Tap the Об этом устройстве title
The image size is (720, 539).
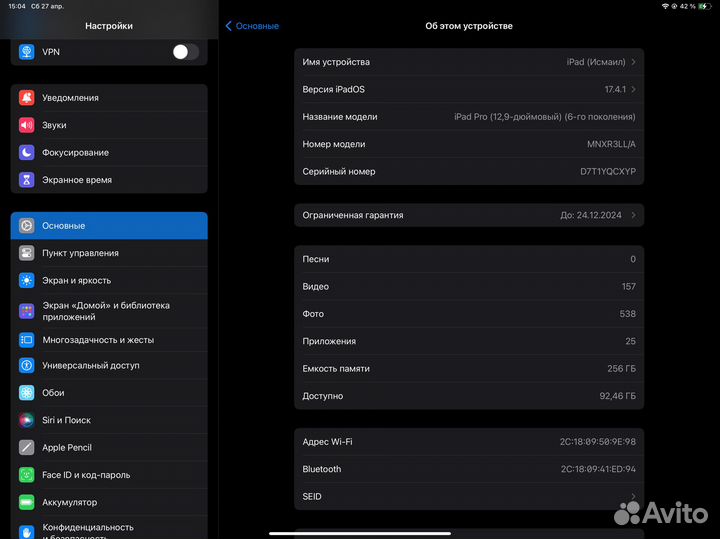click(x=469, y=26)
